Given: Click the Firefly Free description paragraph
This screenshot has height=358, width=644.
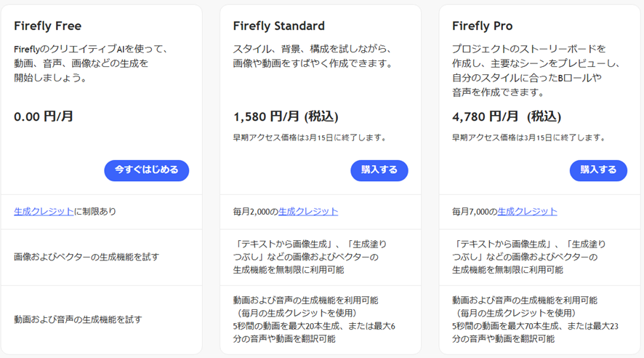Looking at the screenshot, I should coord(91,63).
